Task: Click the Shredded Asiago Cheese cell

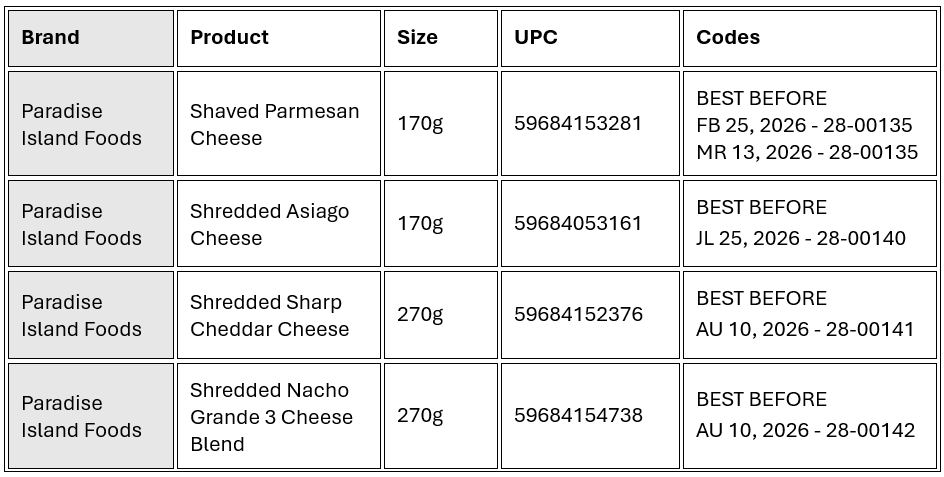Action: pyautogui.click(x=270, y=224)
